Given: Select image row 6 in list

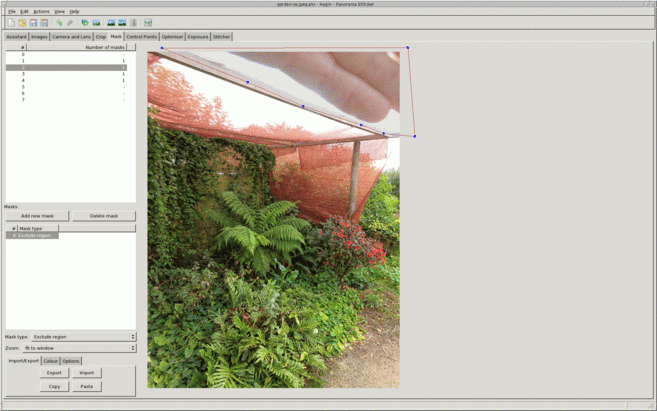Looking at the screenshot, I should [x=66, y=93].
